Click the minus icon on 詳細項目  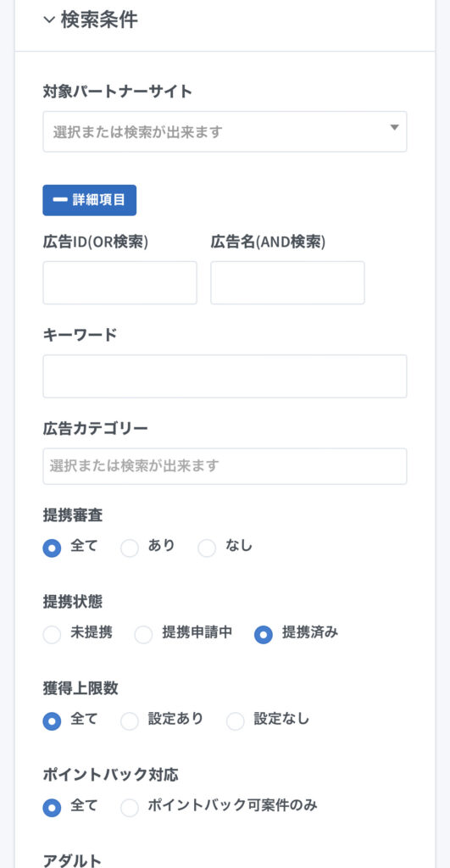pyautogui.click(x=60, y=200)
